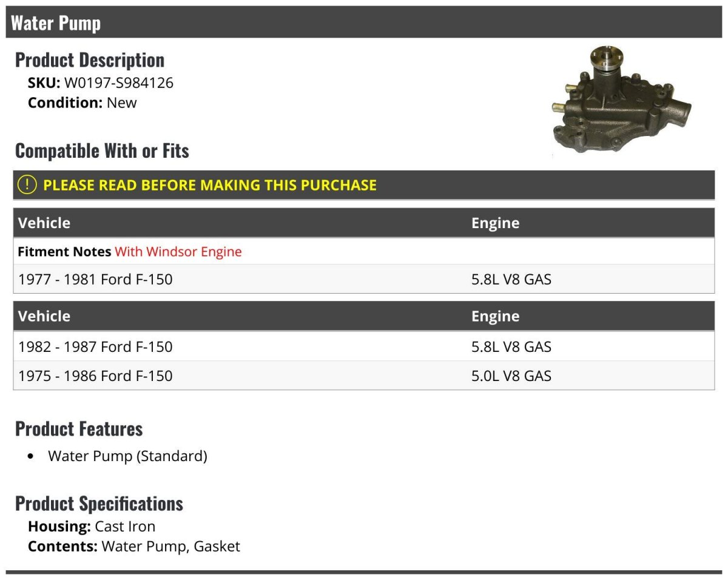
Task: Click the Product Specifications heading
Action: click(x=99, y=504)
